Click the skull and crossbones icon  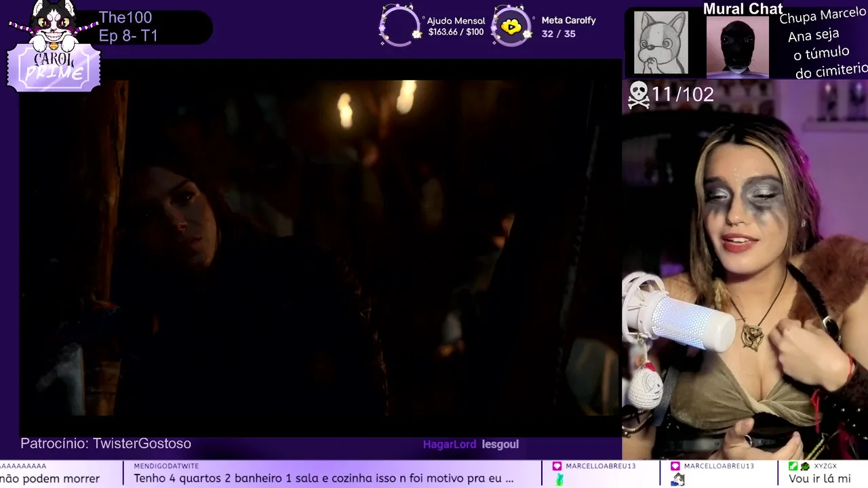[638, 95]
